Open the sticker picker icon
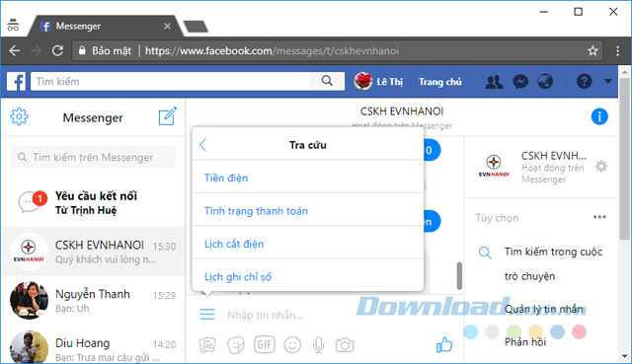632x364 pixels. [236, 345]
